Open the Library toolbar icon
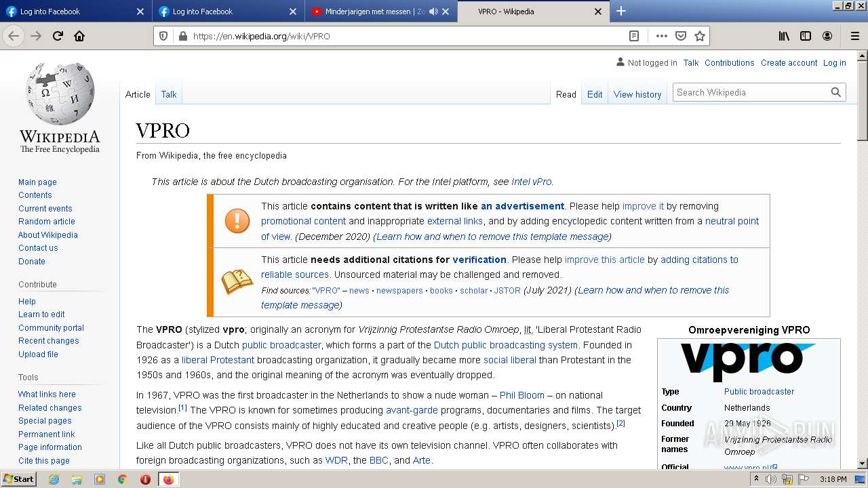 tap(784, 36)
